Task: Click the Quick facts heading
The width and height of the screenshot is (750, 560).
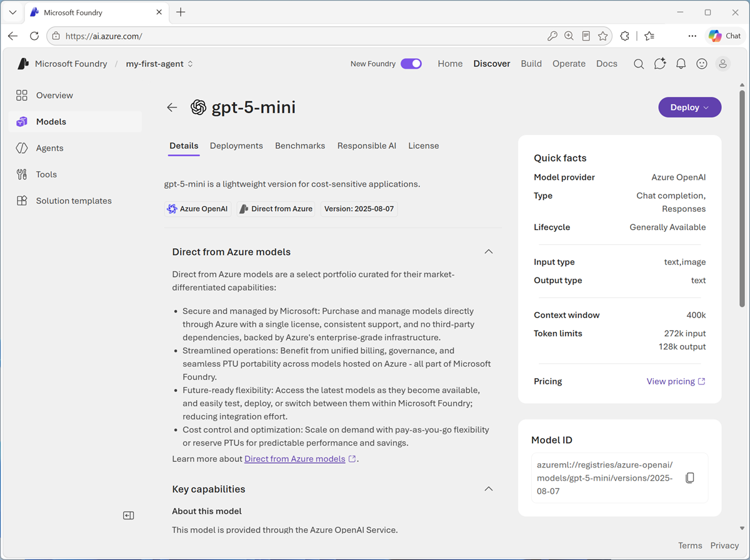Action: pyautogui.click(x=560, y=158)
